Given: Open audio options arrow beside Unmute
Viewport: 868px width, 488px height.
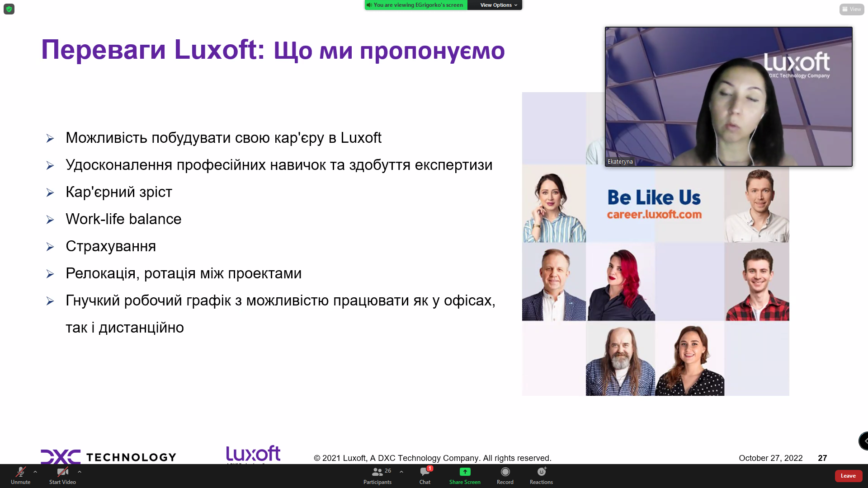Looking at the screenshot, I should [x=35, y=472].
